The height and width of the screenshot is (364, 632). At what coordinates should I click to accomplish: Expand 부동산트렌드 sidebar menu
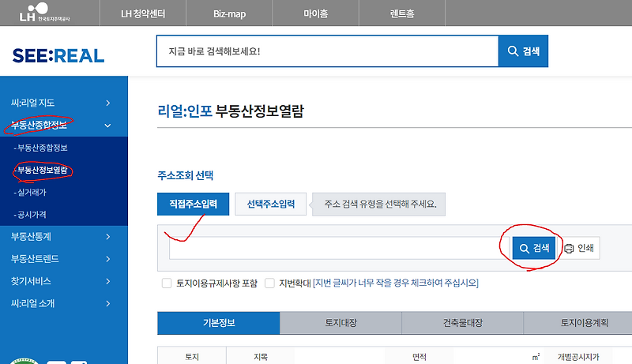point(61,258)
